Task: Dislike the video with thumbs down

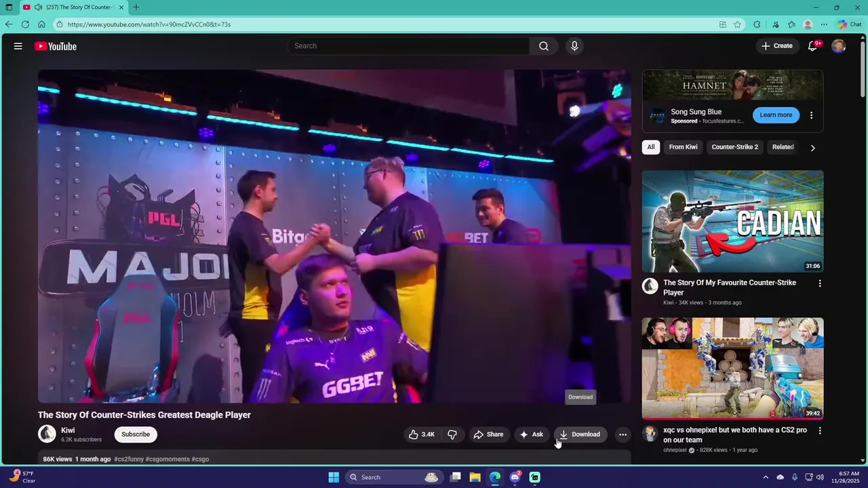Action: coord(452,434)
